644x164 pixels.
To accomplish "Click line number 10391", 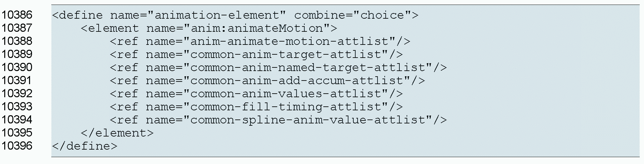I will (17, 80).
